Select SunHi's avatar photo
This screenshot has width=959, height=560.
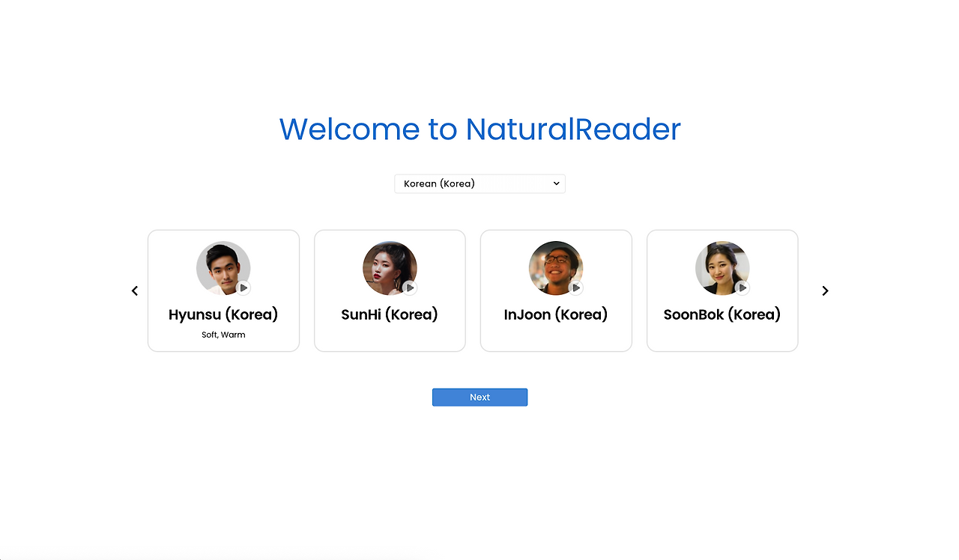click(390, 268)
